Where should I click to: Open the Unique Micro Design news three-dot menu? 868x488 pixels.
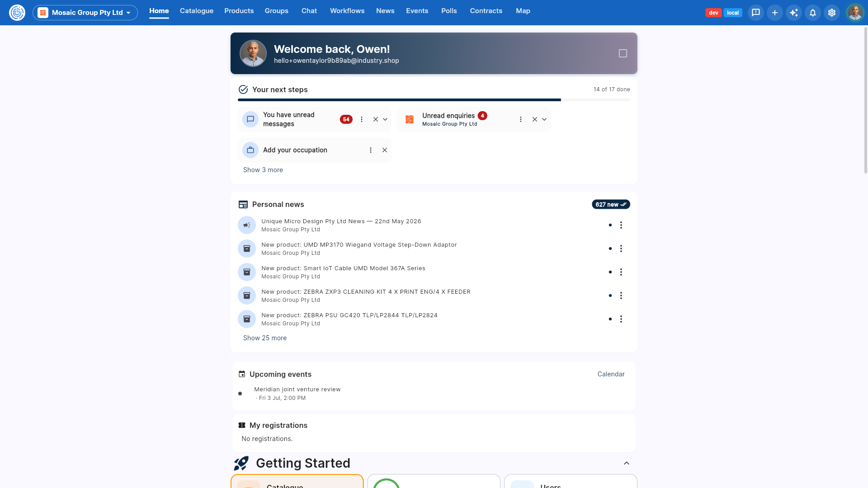[x=621, y=225]
